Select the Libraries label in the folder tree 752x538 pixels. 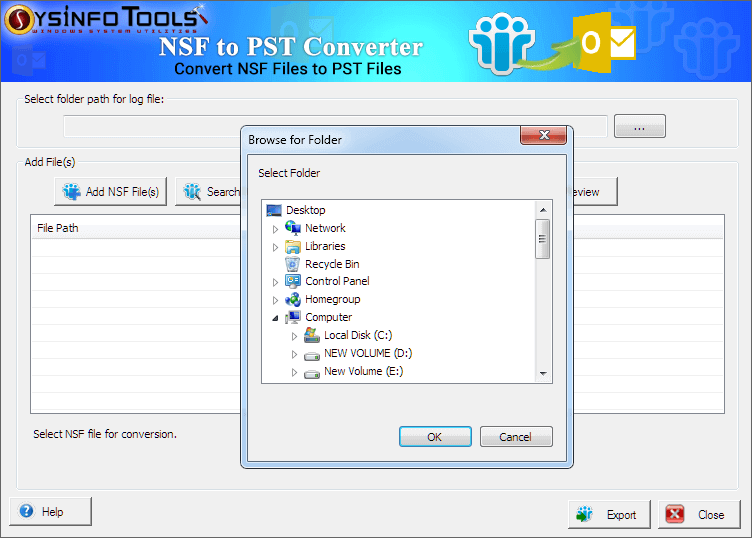pyautogui.click(x=325, y=246)
